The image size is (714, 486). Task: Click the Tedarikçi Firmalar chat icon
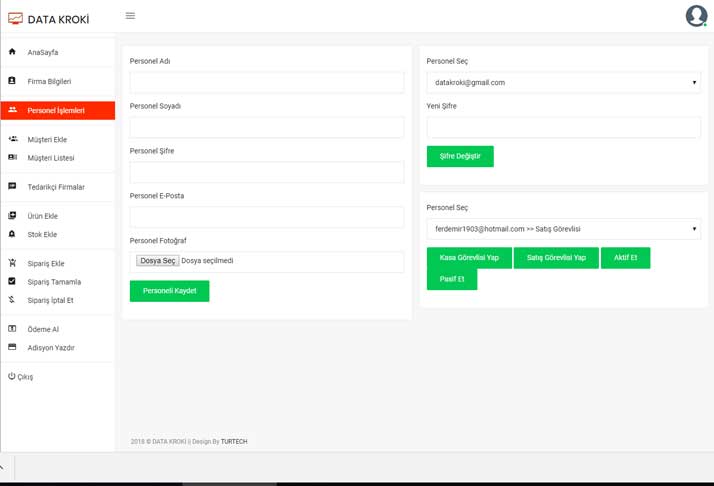click(12, 186)
